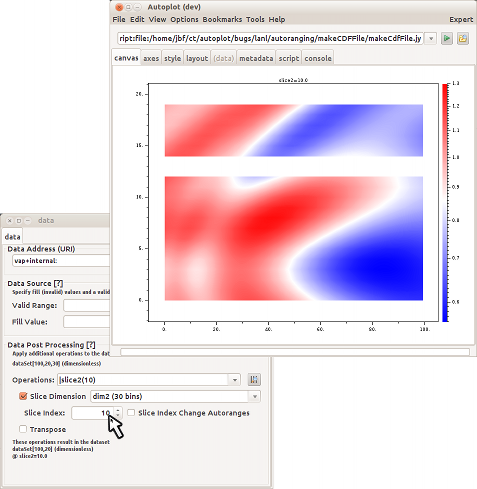The image size is (477, 489).
Task: Switch to the (data) tab
Action: pos(223,58)
